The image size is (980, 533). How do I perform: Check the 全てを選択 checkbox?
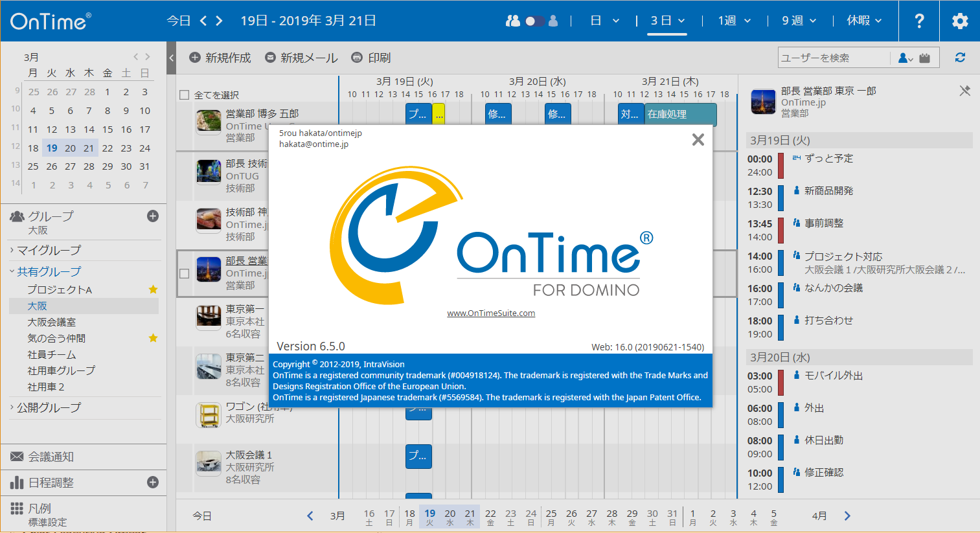point(185,95)
